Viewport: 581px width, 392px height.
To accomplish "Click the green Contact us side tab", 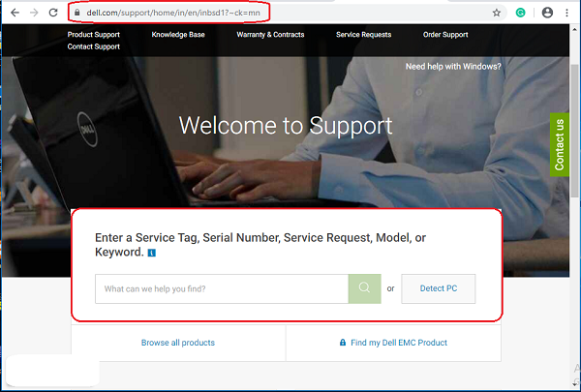I will (560, 144).
